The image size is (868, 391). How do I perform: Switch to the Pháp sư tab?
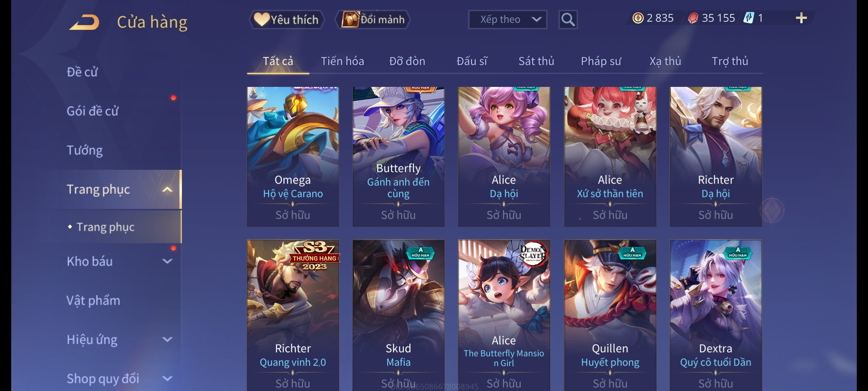coord(601,61)
